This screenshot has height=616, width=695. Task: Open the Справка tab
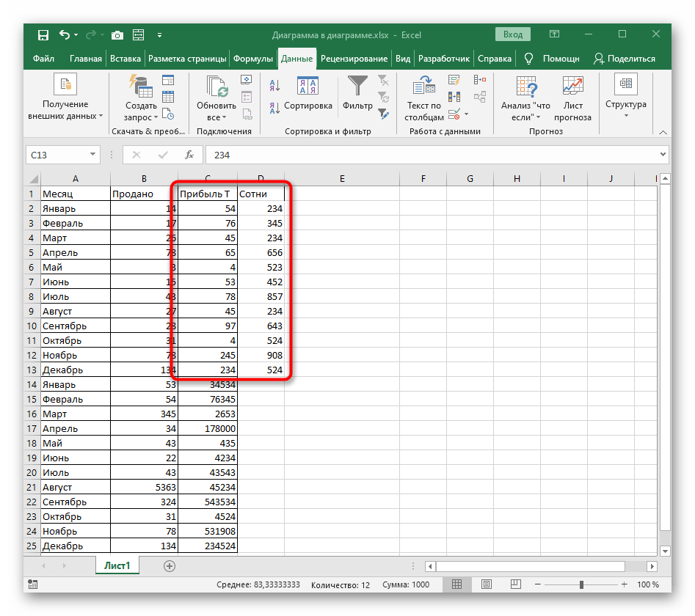pos(495,59)
